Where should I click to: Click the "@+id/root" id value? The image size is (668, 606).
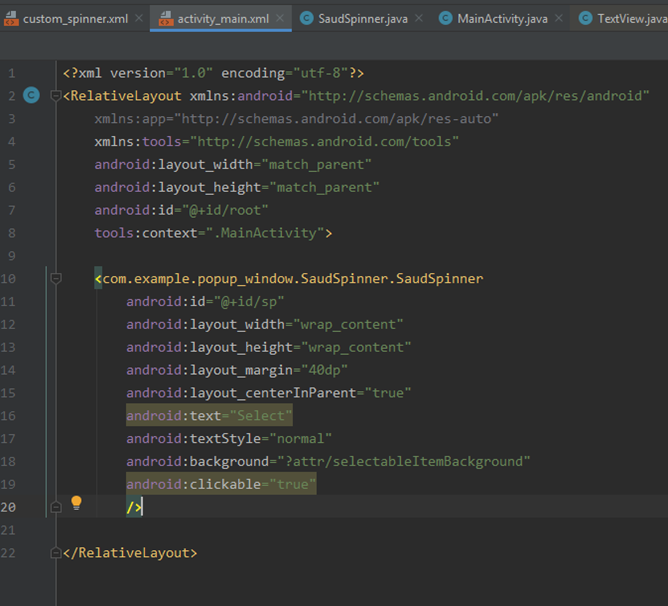225,210
